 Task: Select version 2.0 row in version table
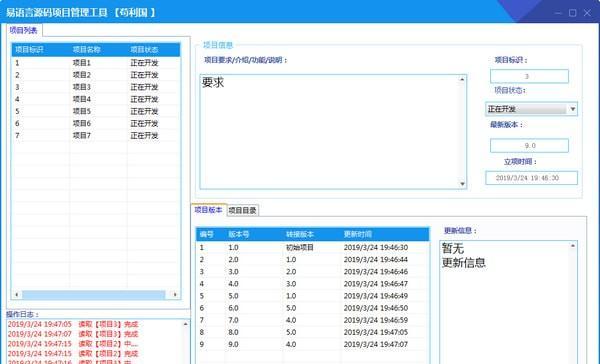tap(313, 260)
